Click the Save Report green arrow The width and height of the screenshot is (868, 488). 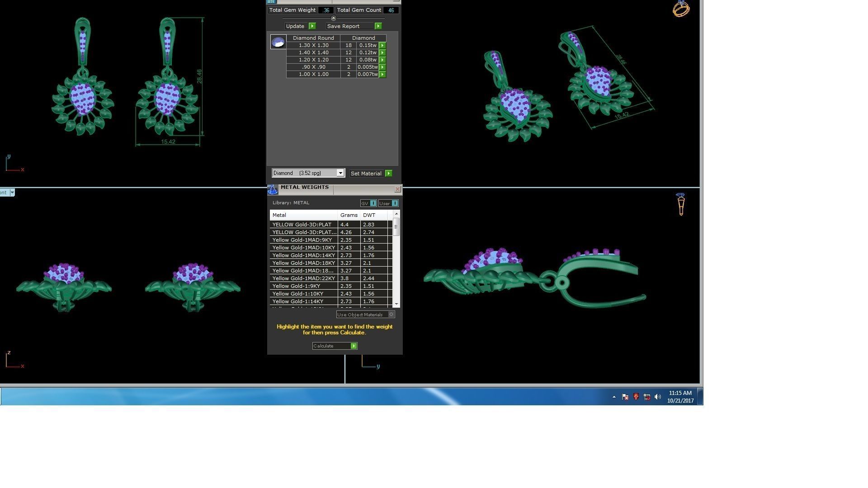tap(378, 26)
